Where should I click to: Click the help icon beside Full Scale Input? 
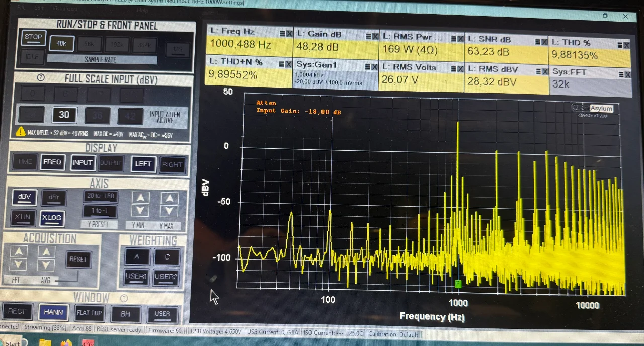click(x=41, y=78)
